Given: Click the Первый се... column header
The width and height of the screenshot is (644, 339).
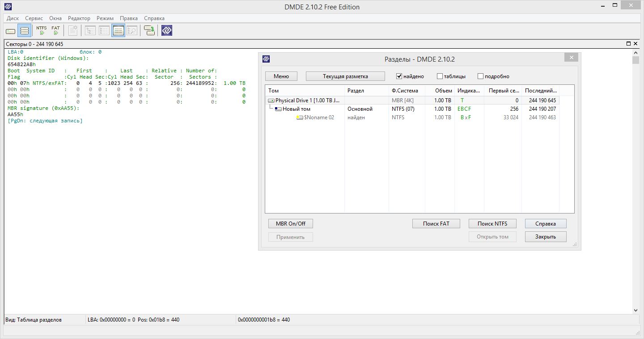Looking at the screenshot, I should 504,91.
